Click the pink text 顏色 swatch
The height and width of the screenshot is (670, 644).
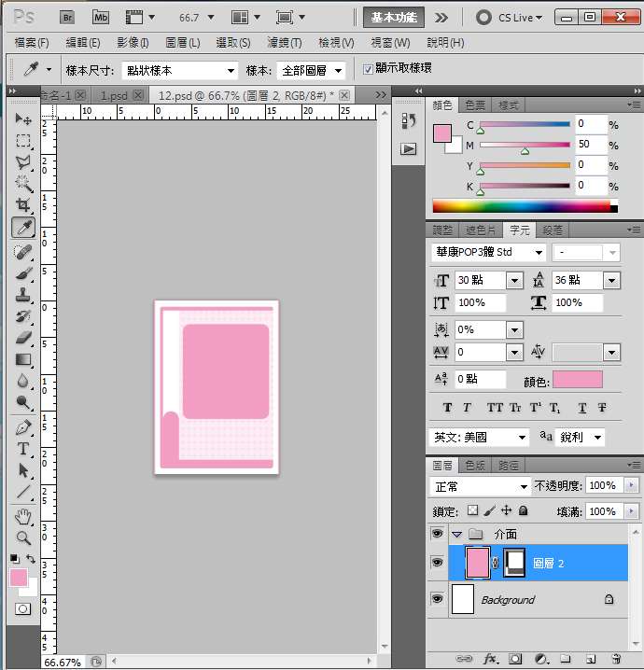[577, 380]
